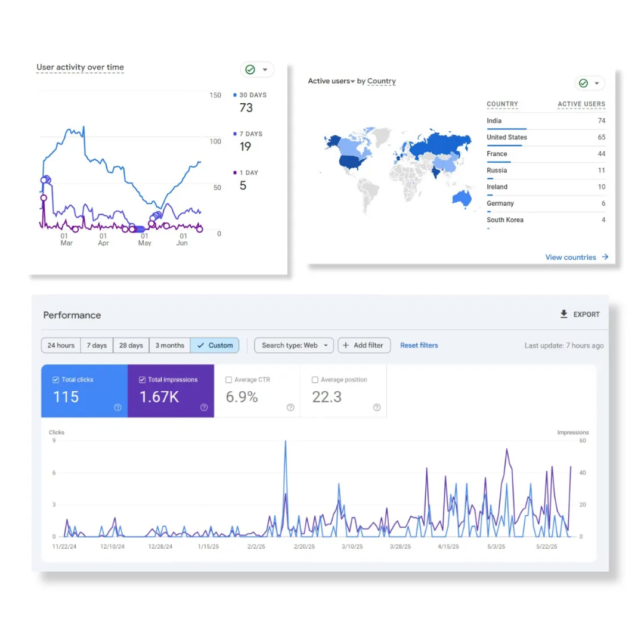The image size is (644, 644).
Task: Click the Export download icon
Action: pyautogui.click(x=563, y=314)
